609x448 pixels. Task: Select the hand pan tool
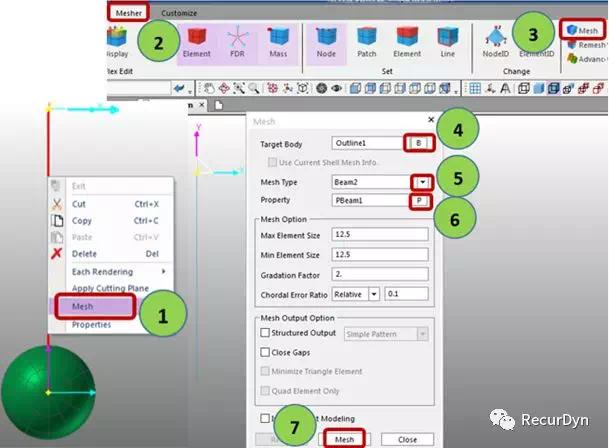coord(209,89)
